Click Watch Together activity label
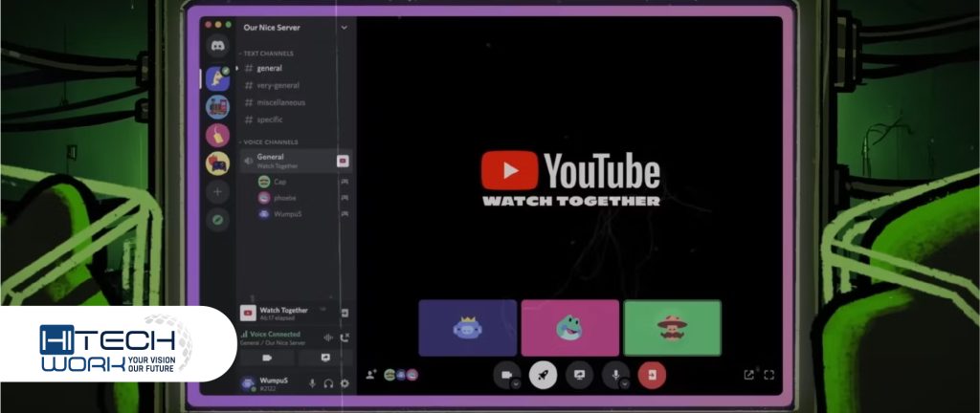Screen dimensions: 980x413 click(283, 310)
